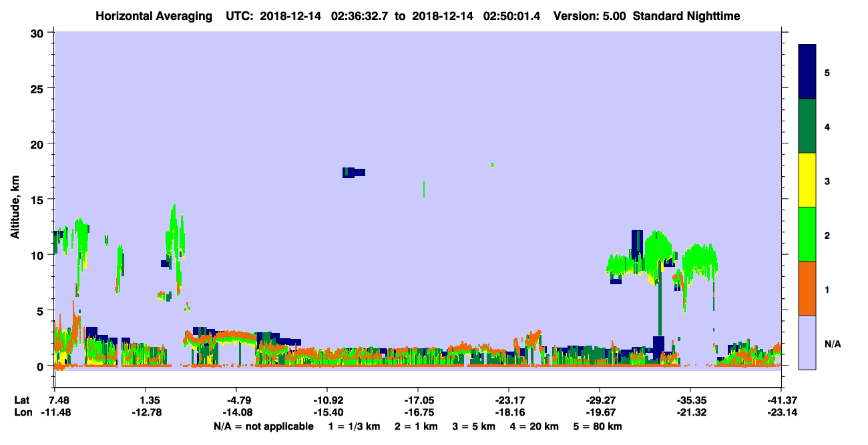The width and height of the screenshot is (868, 445).
Task: Click the '3 = 5 km' legend entry
Action: [x=473, y=426]
